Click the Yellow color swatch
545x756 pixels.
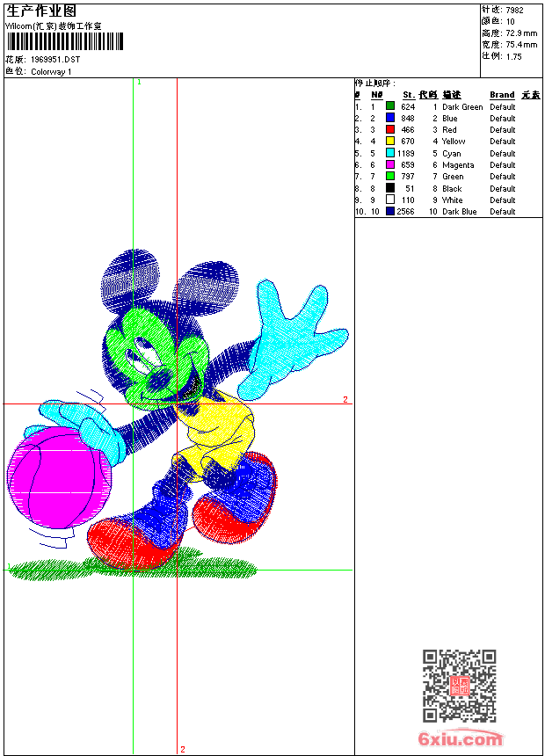[390, 141]
